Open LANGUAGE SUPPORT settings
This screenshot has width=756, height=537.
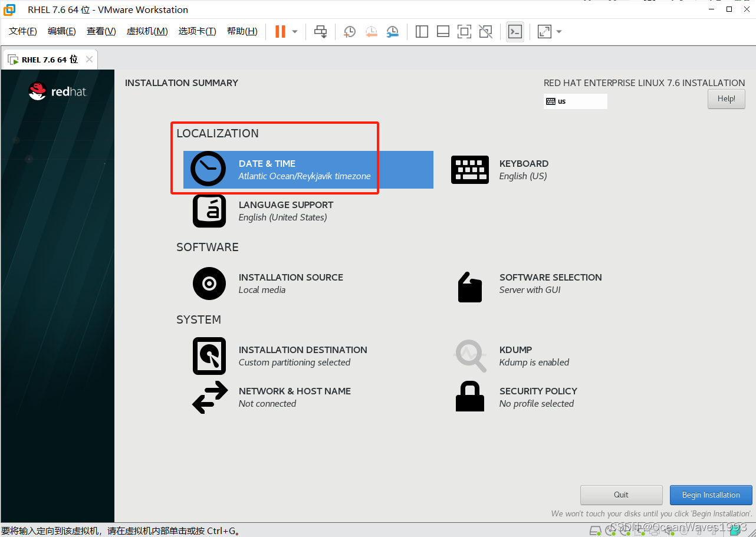point(263,211)
